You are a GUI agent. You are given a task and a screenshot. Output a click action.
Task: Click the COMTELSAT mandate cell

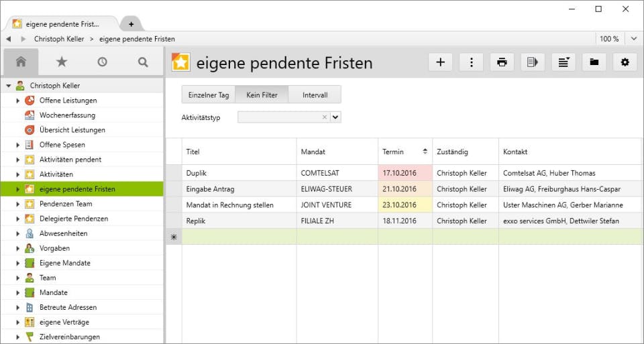(337, 173)
